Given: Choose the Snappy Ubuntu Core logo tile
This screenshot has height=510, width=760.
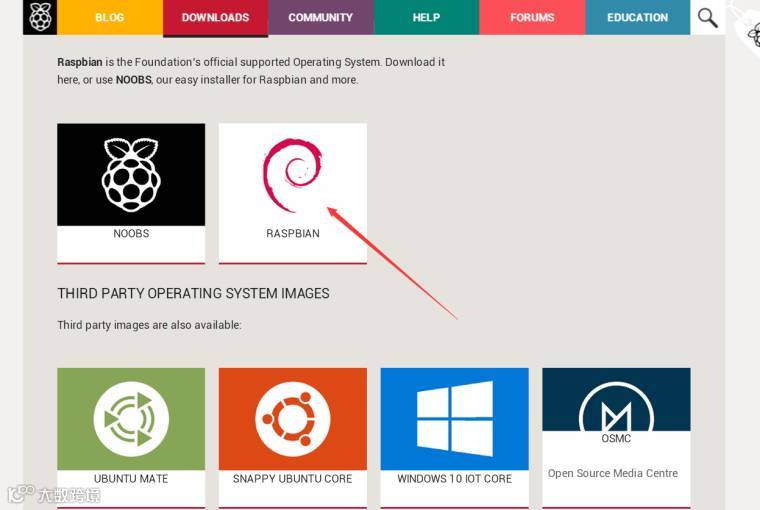Looking at the screenshot, I should click(x=293, y=419).
